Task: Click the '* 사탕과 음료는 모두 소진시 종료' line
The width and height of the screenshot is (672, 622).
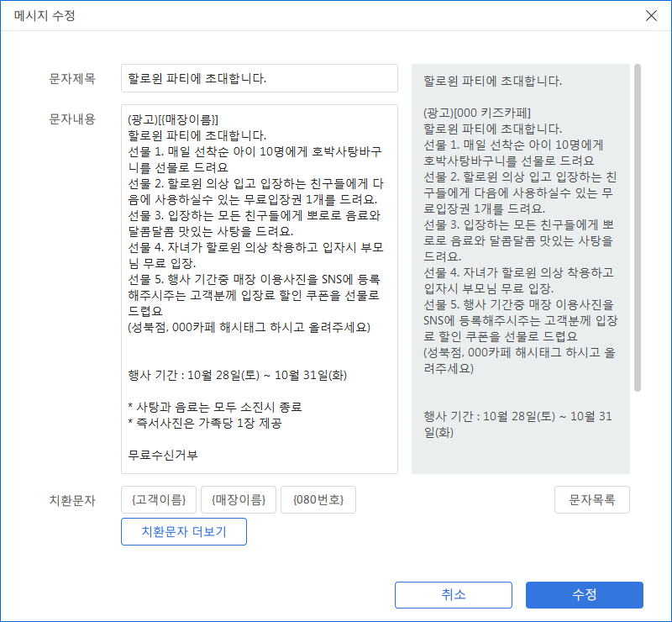Action: 215,407
